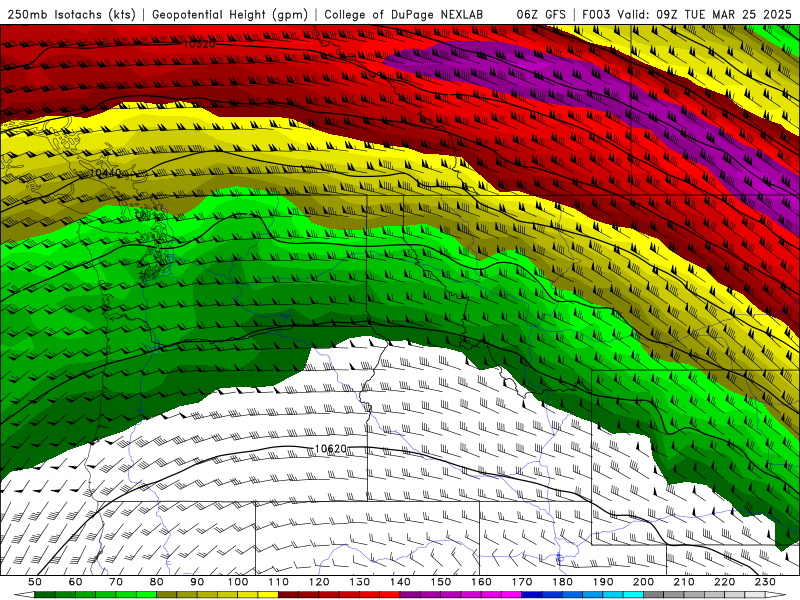Click the 10320 height contour label

click(199, 44)
